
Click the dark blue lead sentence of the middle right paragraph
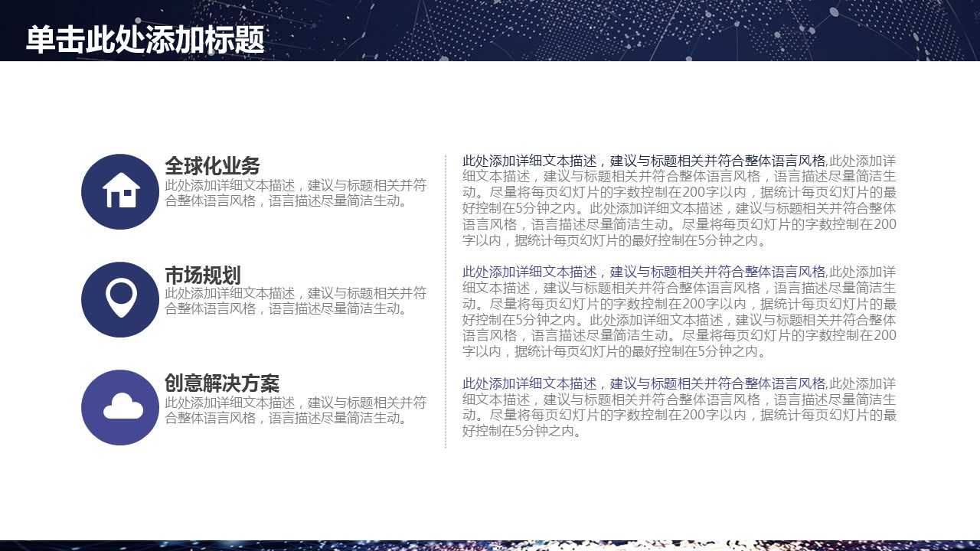[x=643, y=272]
